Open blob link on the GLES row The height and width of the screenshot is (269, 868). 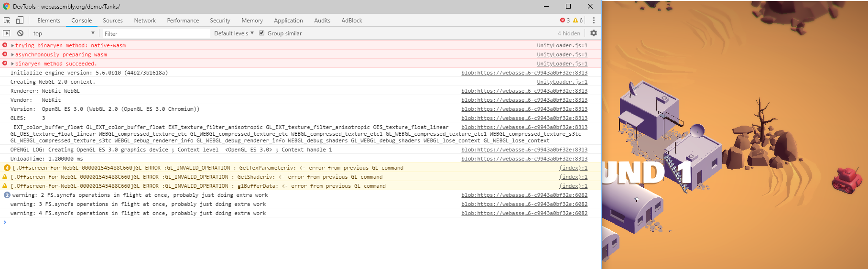(x=524, y=118)
